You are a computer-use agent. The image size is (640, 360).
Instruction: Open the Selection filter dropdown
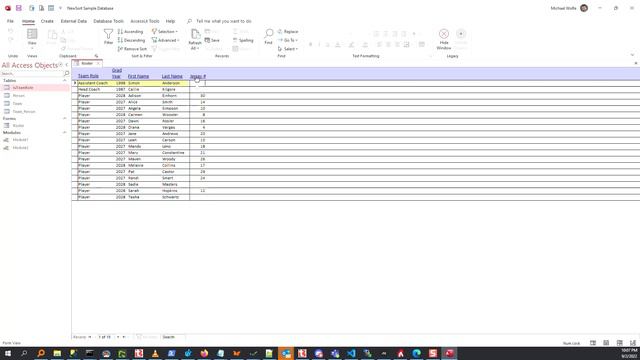pos(164,31)
